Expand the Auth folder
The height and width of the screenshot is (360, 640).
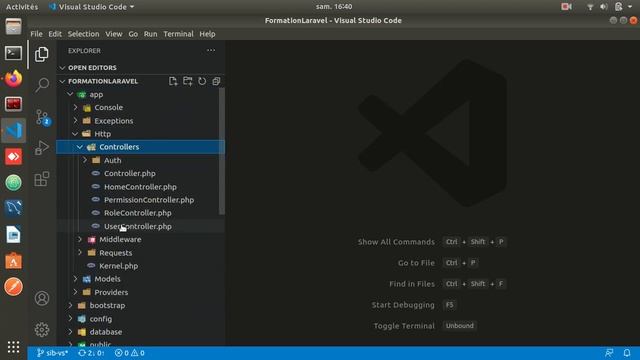(x=85, y=160)
